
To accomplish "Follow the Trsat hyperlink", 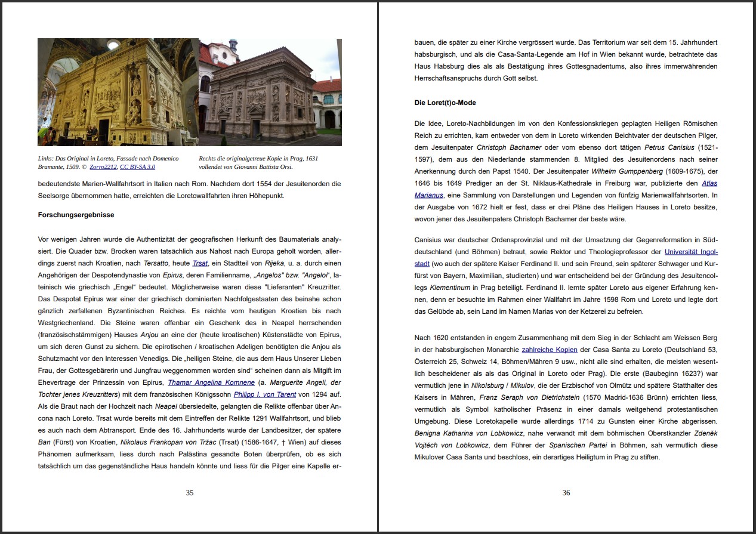I will [x=200, y=263].
